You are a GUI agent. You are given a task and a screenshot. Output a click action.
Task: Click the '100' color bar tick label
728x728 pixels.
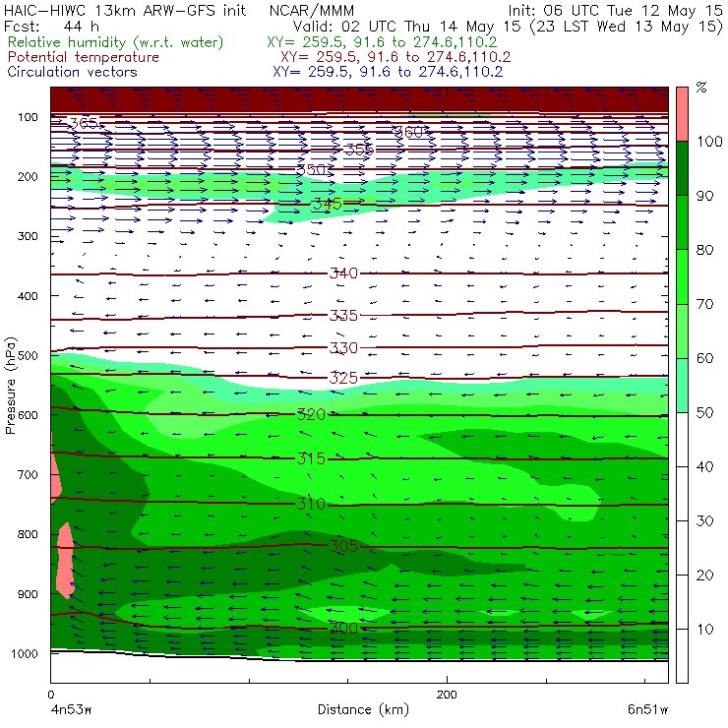coord(709,141)
